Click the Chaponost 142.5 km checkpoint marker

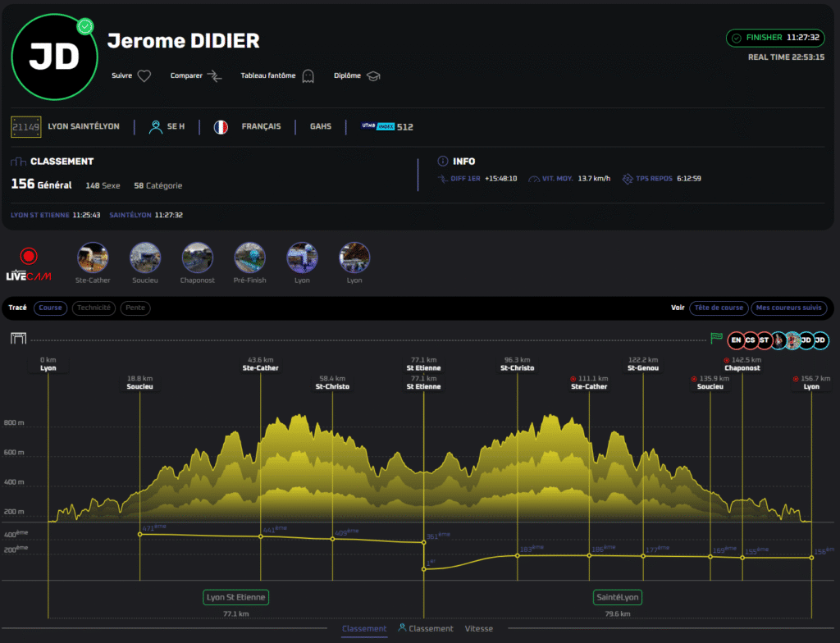click(x=742, y=364)
